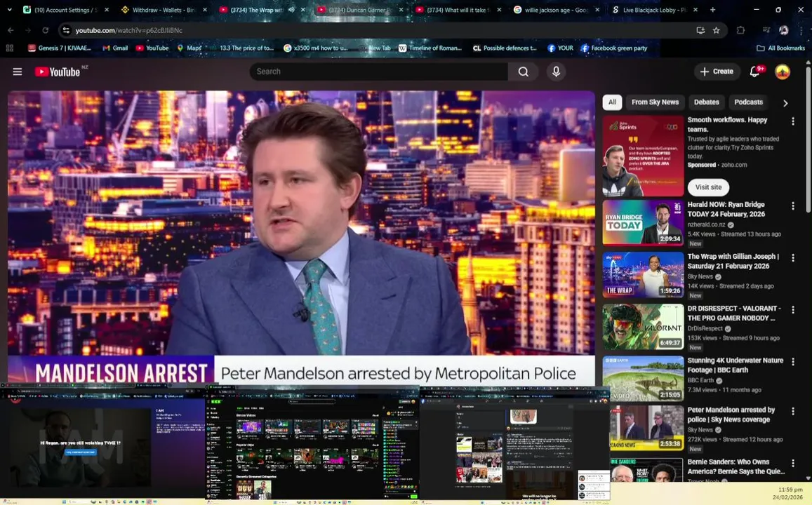812x505 pixels.
Task: Click the main video player
Action: [x=301, y=238]
